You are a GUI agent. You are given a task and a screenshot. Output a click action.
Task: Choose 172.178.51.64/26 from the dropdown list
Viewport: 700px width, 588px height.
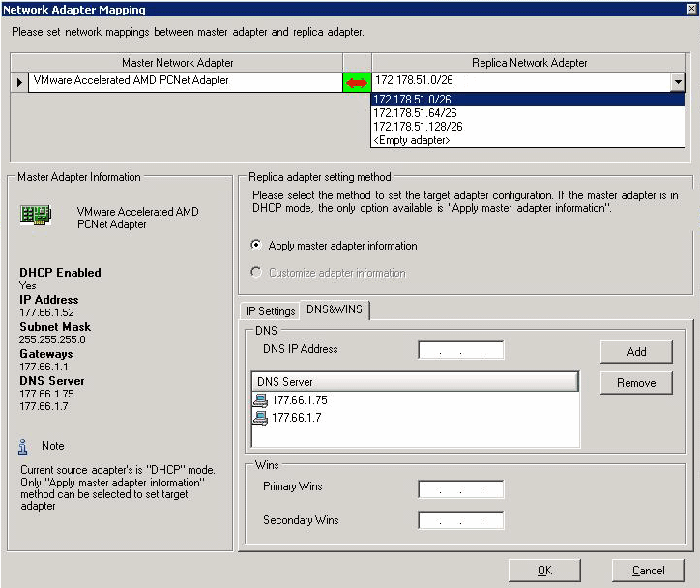point(416,113)
